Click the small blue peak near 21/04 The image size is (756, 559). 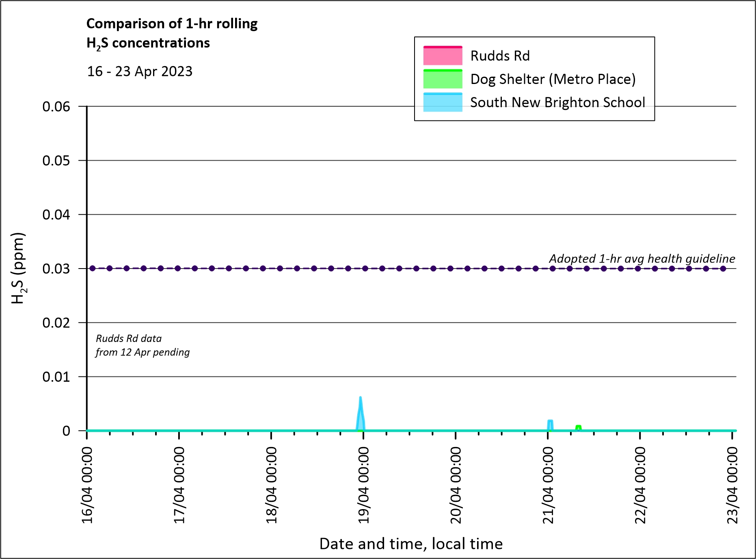pyautogui.click(x=550, y=425)
